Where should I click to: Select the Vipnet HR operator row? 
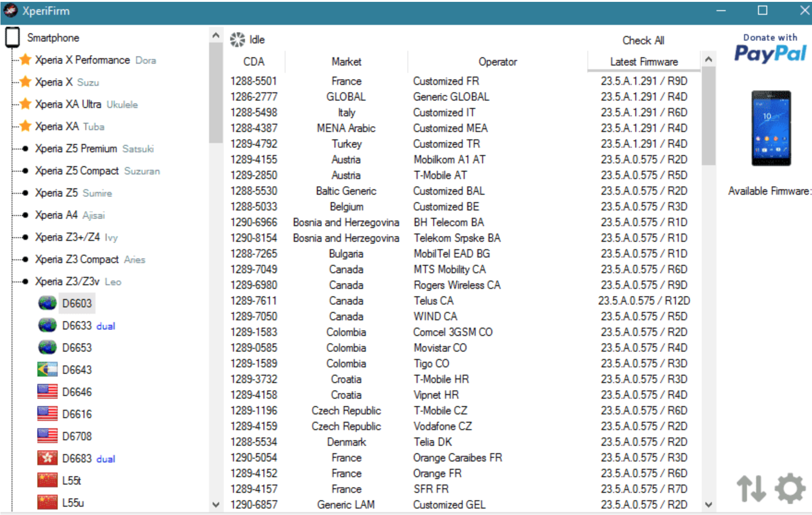click(x=463, y=395)
